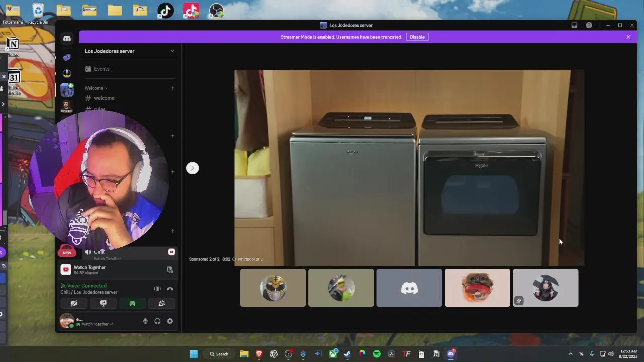This screenshot has height=362, width=644.
Task: Open Discord direct messages home icon
Action: click(x=67, y=39)
